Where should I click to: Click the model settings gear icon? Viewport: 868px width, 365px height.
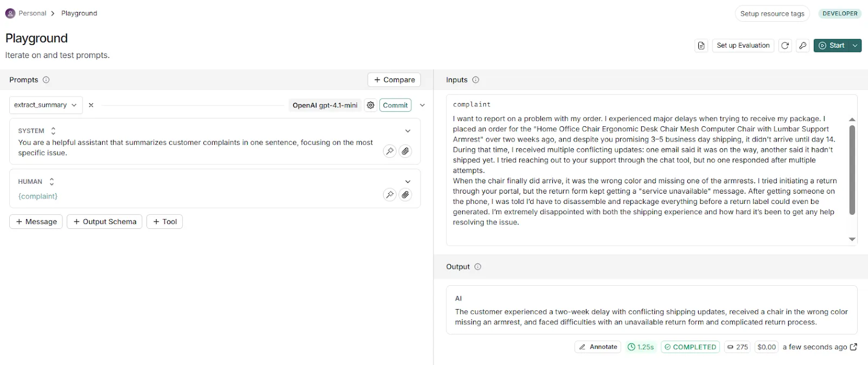[371, 105]
